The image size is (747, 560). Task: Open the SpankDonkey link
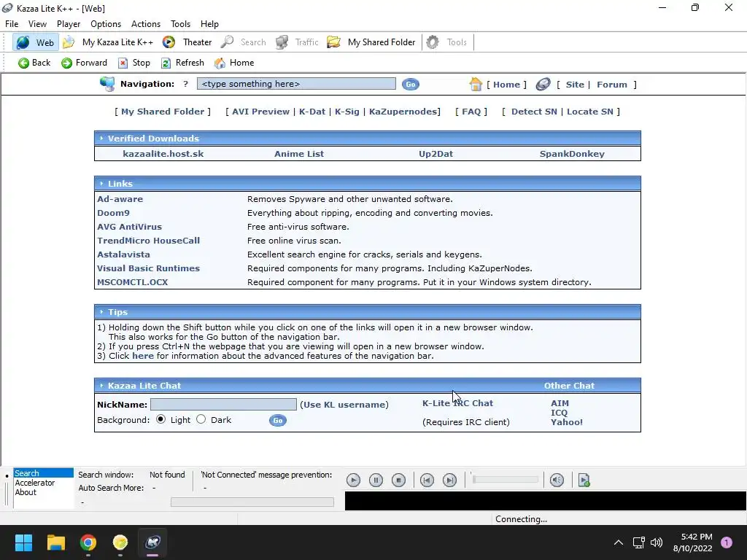click(x=572, y=154)
